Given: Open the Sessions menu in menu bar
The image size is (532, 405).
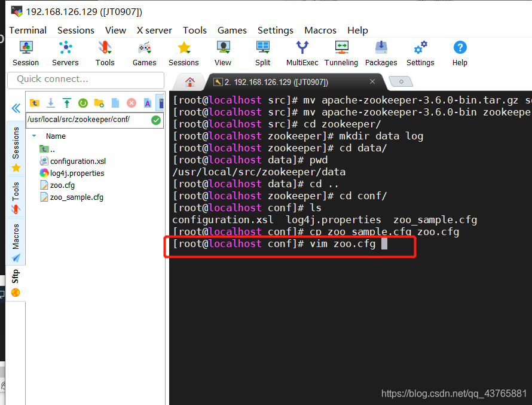Looking at the screenshot, I should [76, 31].
